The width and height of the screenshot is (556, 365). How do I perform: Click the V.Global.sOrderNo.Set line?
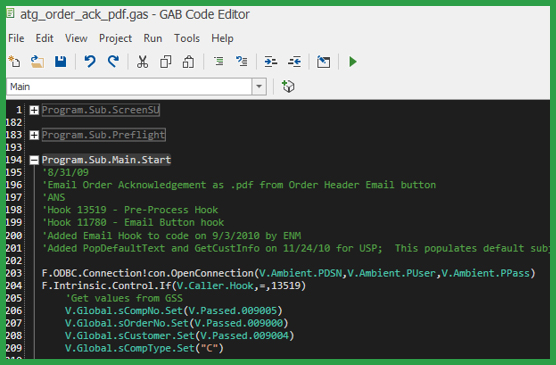pos(177,323)
